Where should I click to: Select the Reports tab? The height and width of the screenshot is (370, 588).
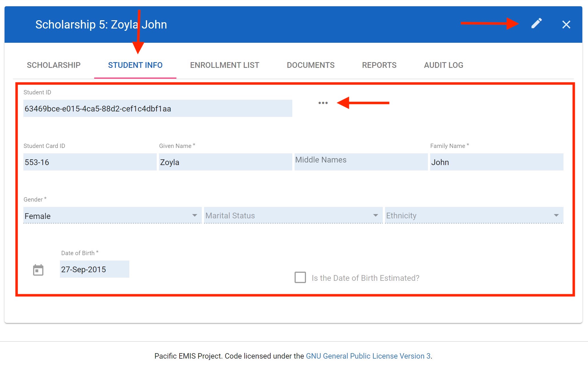tap(379, 65)
